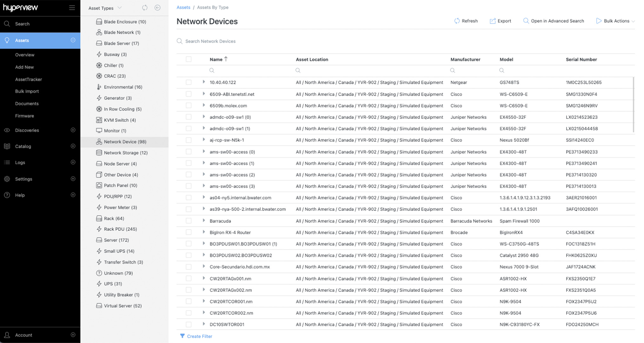
Task: Click the refresh icon in the Asset Types panel
Action: tap(145, 8)
